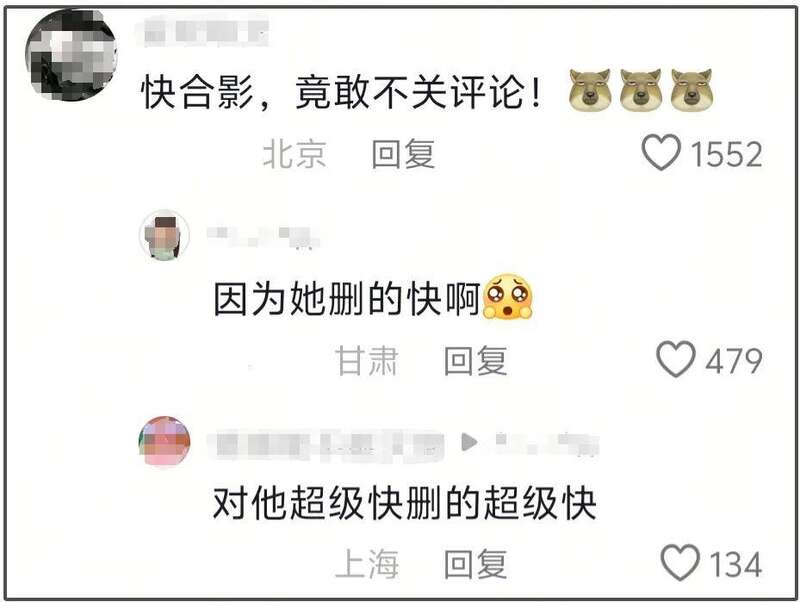This screenshot has height=602, width=800.
Task: Click the reply-to arrow between blurred usernames
Action: tap(469, 442)
